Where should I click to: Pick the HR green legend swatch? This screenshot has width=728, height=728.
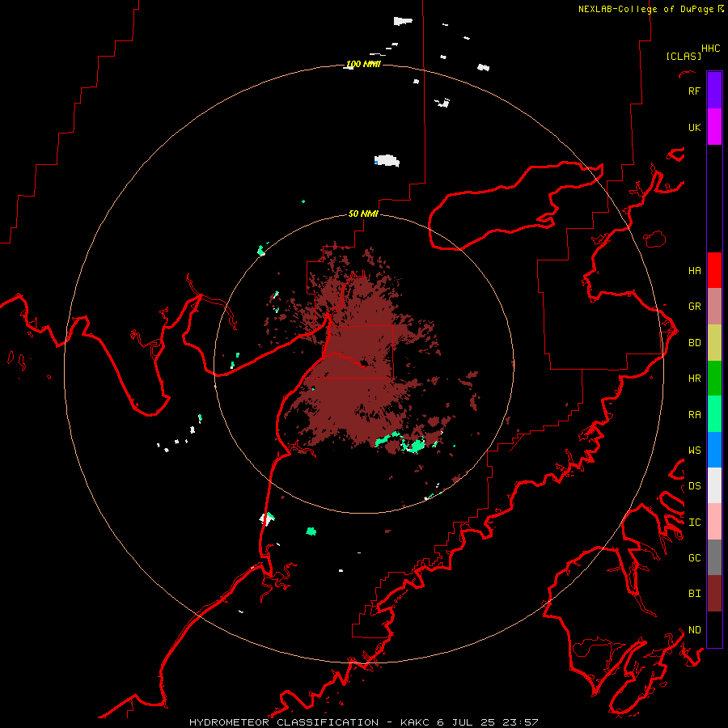[714, 379]
